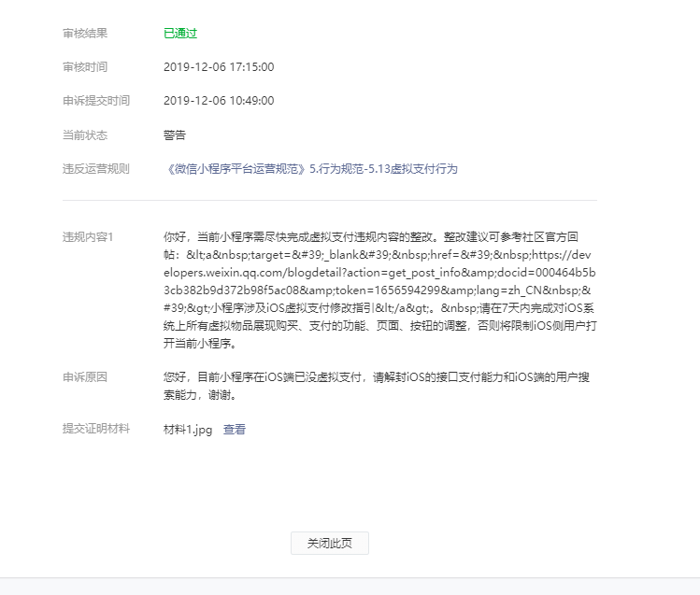Select the green 已通过 status text
The height and width of the screenshot is (595, 700).
coord(180,34)
